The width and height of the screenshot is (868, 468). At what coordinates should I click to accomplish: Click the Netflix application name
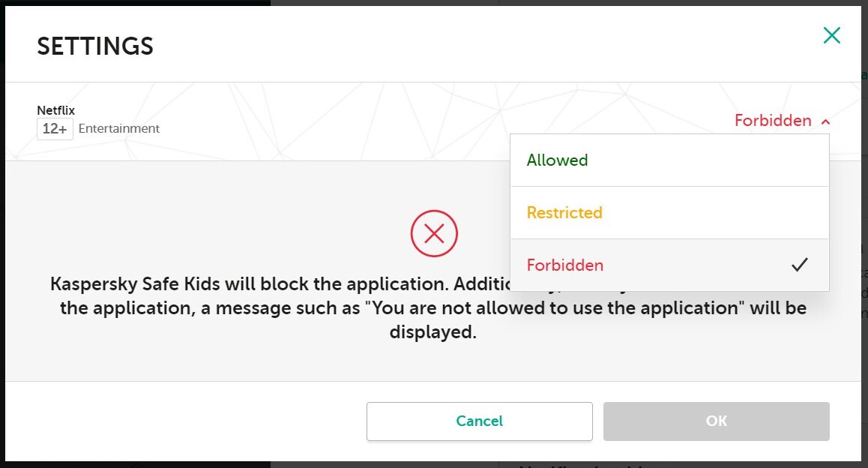[56, 111]
